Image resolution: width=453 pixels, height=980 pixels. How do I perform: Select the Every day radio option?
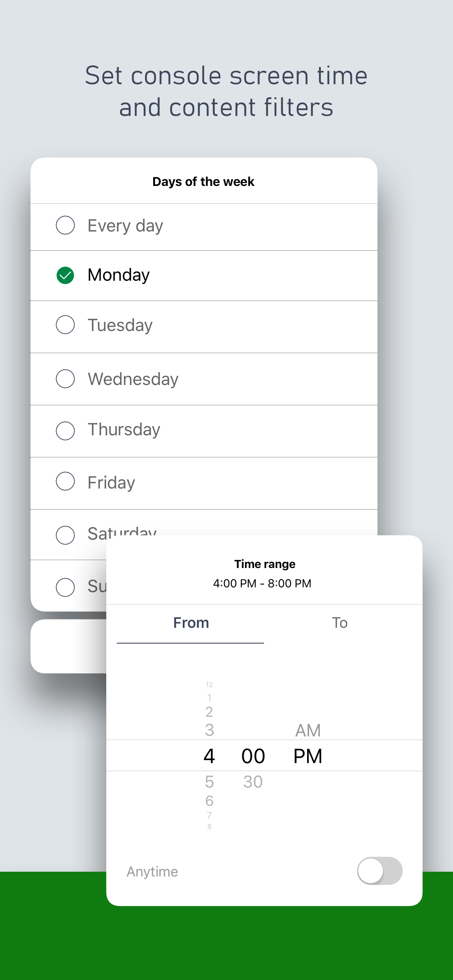tap(65, 225)
